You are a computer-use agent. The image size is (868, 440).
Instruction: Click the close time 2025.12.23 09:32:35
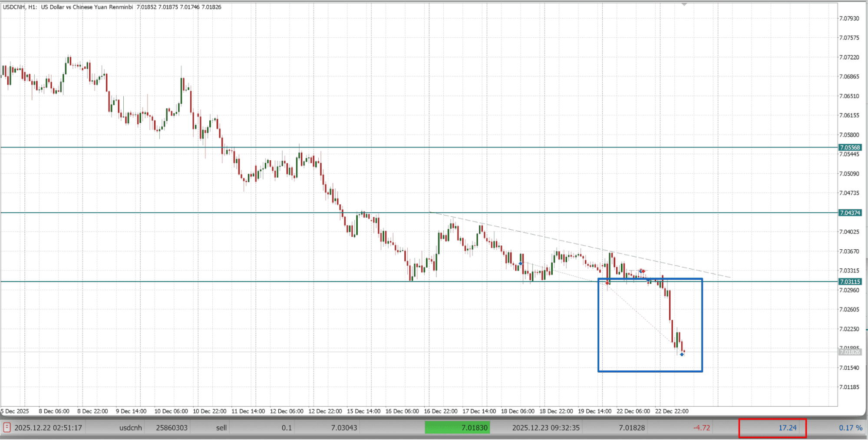(546, 428)
